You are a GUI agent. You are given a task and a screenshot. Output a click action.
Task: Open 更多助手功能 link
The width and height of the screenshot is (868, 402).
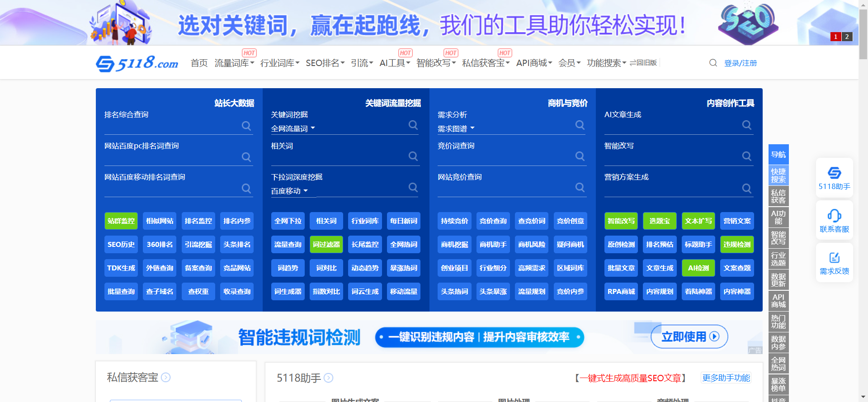tap(726, 378)
